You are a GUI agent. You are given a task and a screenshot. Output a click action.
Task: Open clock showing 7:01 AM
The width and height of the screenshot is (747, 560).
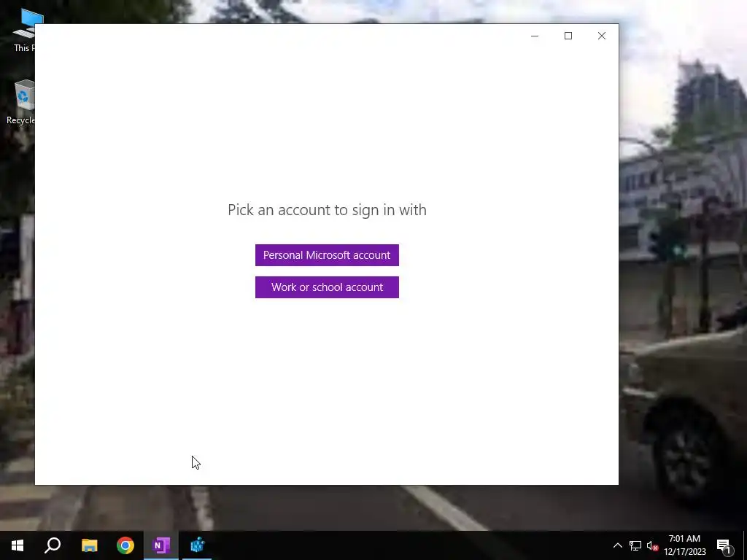tap(684, 545)
